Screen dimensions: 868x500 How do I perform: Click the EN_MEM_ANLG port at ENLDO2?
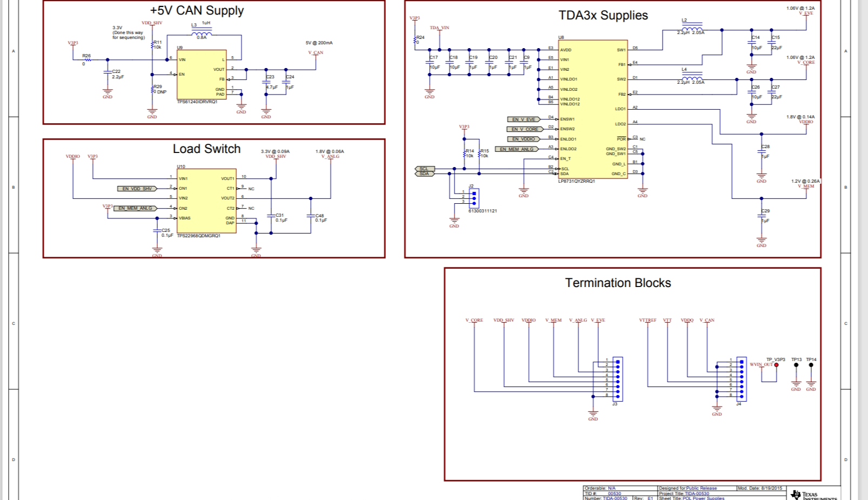tap(517, 149)
